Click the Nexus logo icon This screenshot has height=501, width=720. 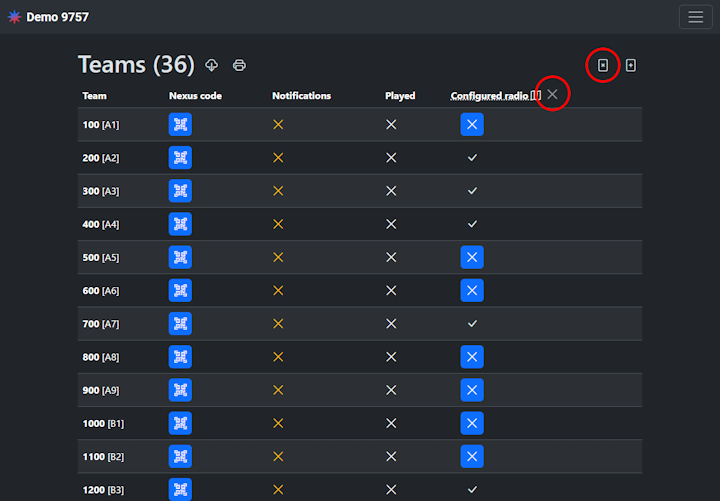(14, 17)
